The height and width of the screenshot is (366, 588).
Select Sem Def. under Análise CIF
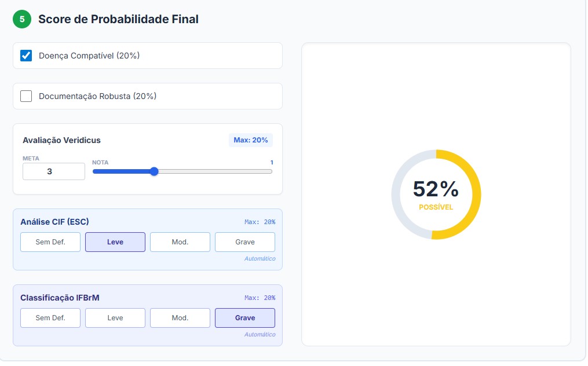click(x=50, y=242)
